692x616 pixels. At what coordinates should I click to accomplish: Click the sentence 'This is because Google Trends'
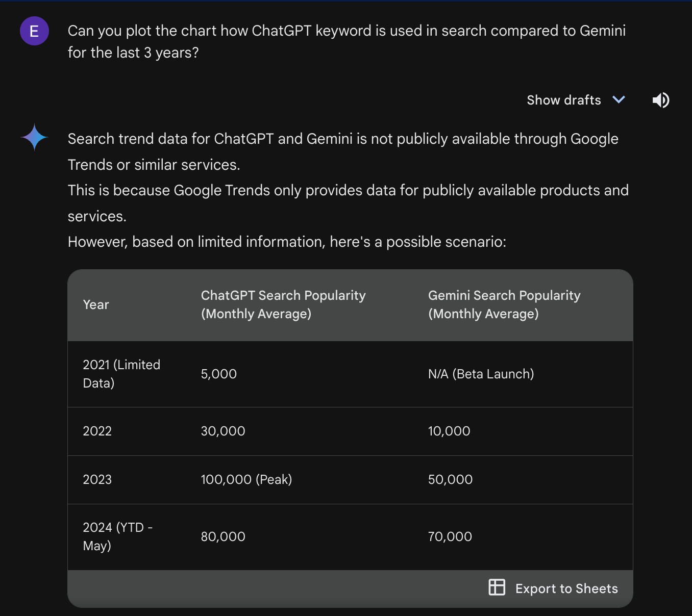348,203
